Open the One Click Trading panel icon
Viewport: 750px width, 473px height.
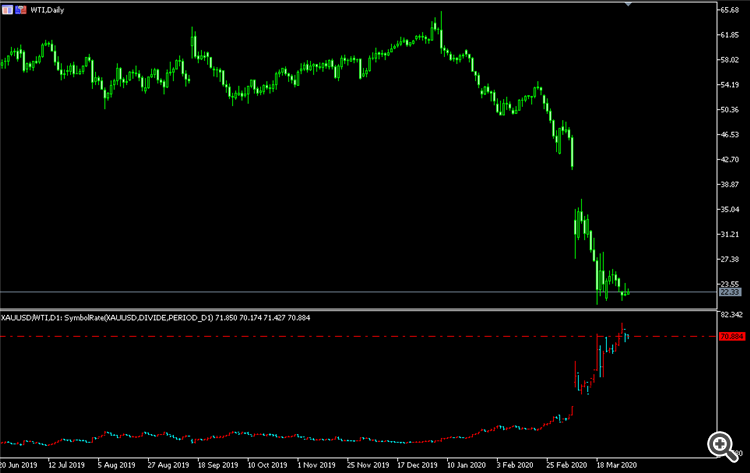click(x=7, y=10)
